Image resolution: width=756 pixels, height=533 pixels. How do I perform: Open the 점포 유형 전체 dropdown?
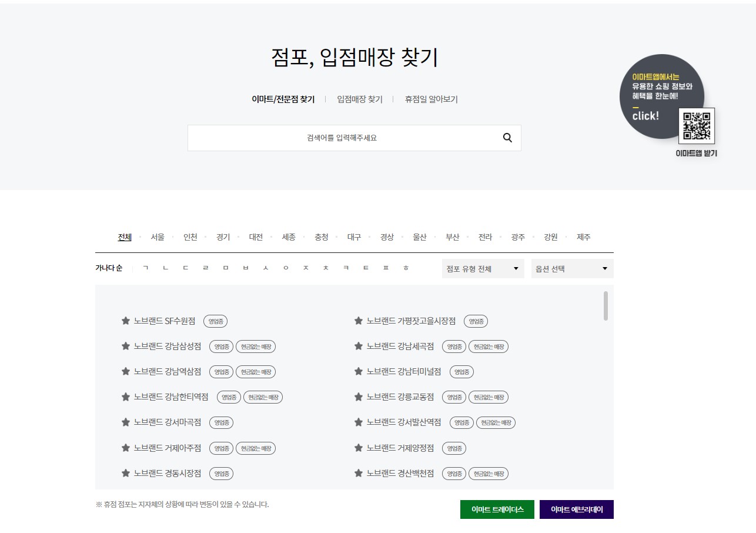pos(483,269)
